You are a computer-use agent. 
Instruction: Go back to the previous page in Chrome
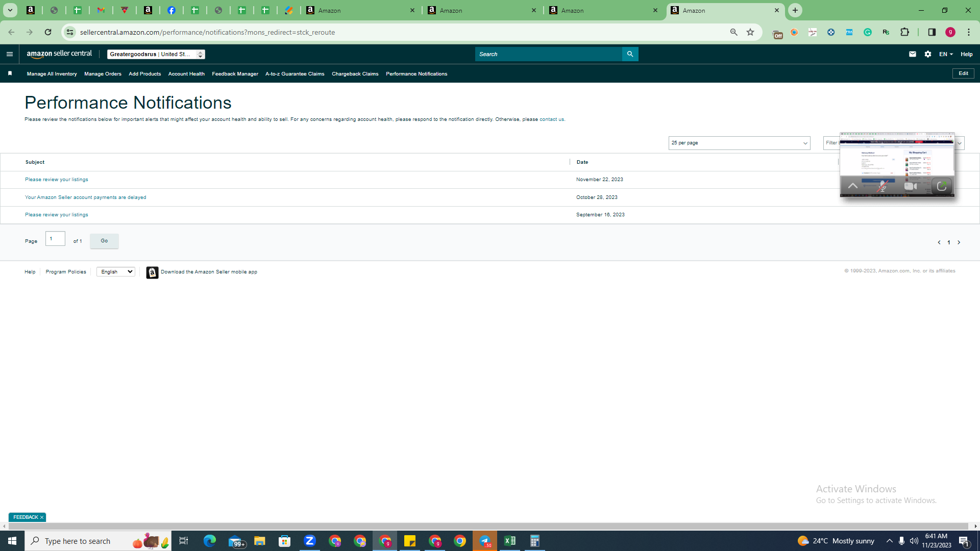pos(11,32)
